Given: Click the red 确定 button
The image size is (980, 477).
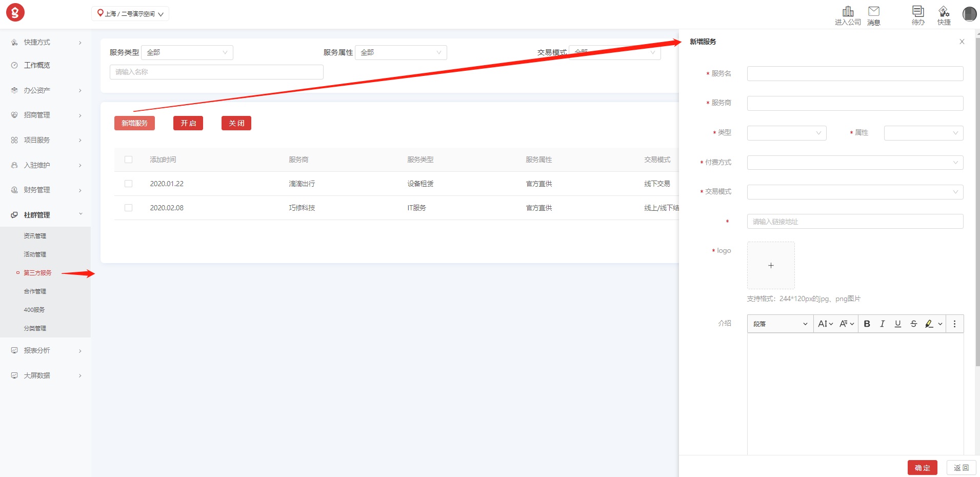Looking at the screenshot, I should click(922, 468).
